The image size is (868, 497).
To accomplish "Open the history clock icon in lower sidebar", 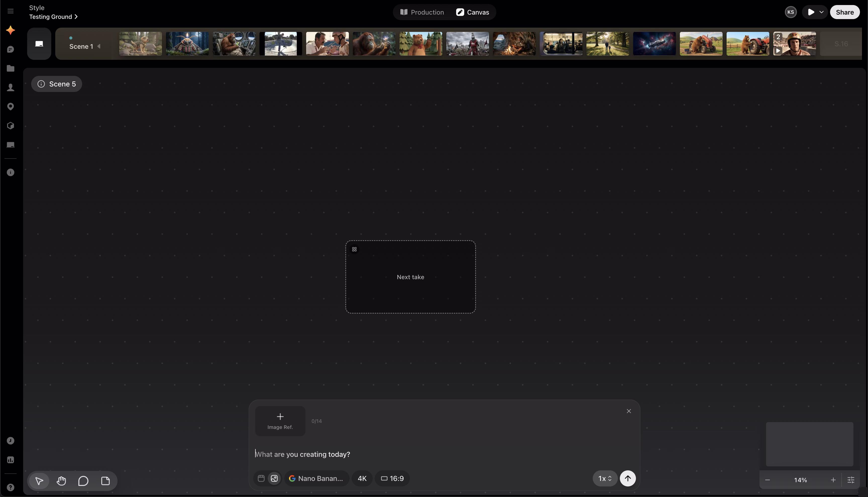I will (11, 441).
